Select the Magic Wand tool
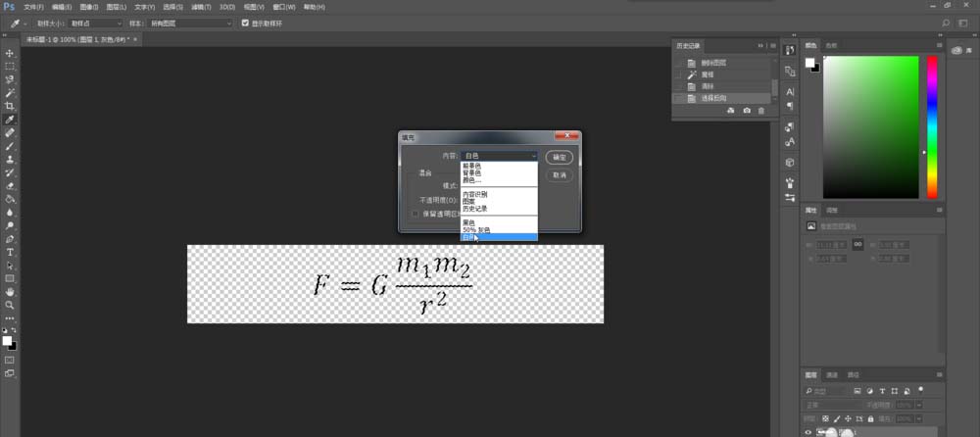Viewport: 980px width, 437px height. tap(10, 93)
